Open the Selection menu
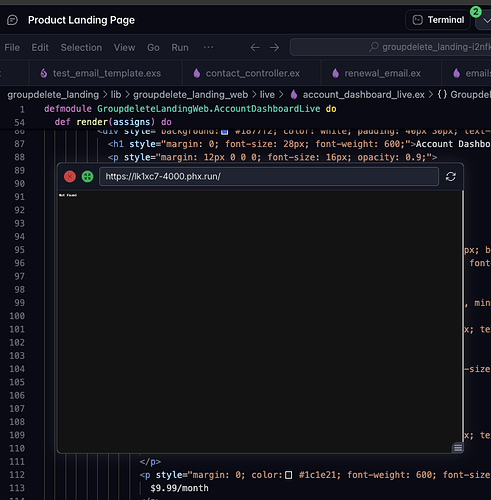491x500 pixels. 81,48
